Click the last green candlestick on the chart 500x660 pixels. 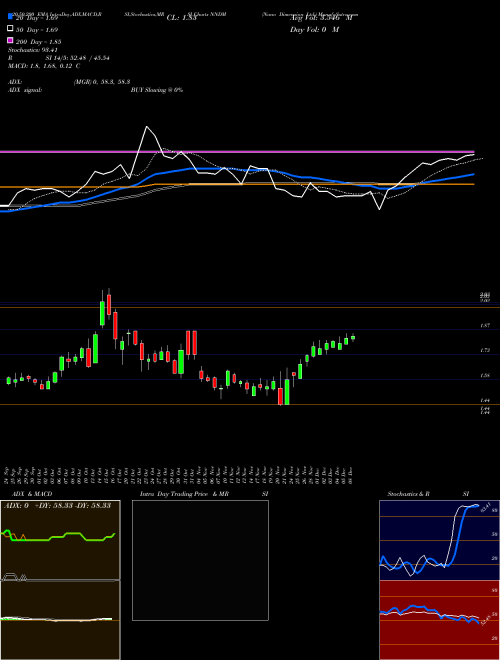353,337
